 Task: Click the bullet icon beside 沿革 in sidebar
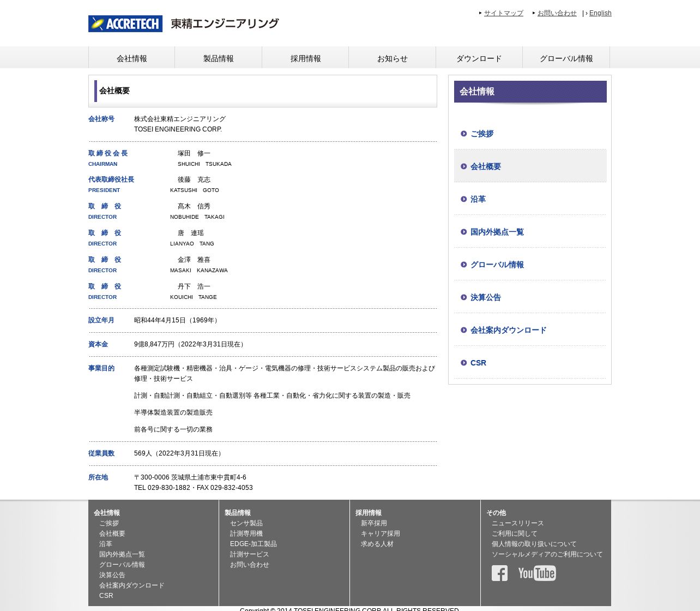(464, 199)
